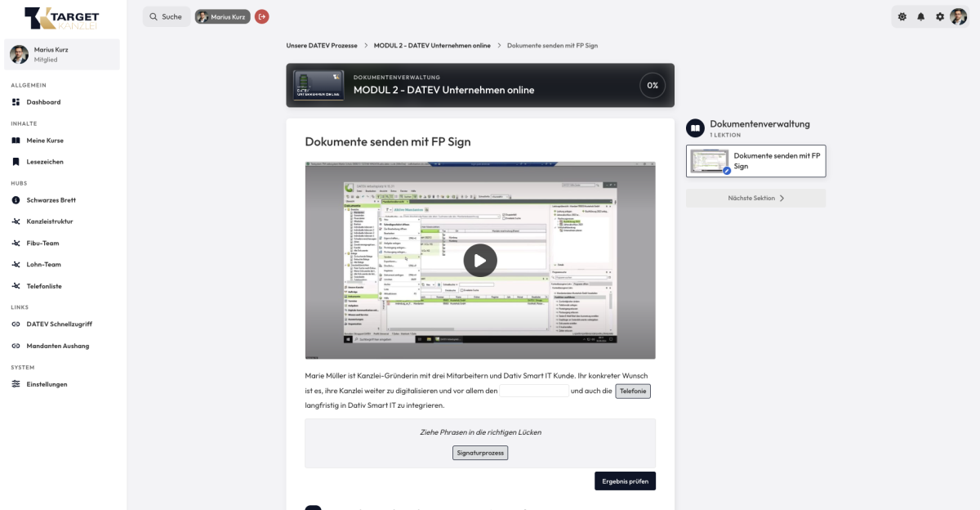Open Einstellungen in the System section
This screenshot has height=510, width=980.
47,384
